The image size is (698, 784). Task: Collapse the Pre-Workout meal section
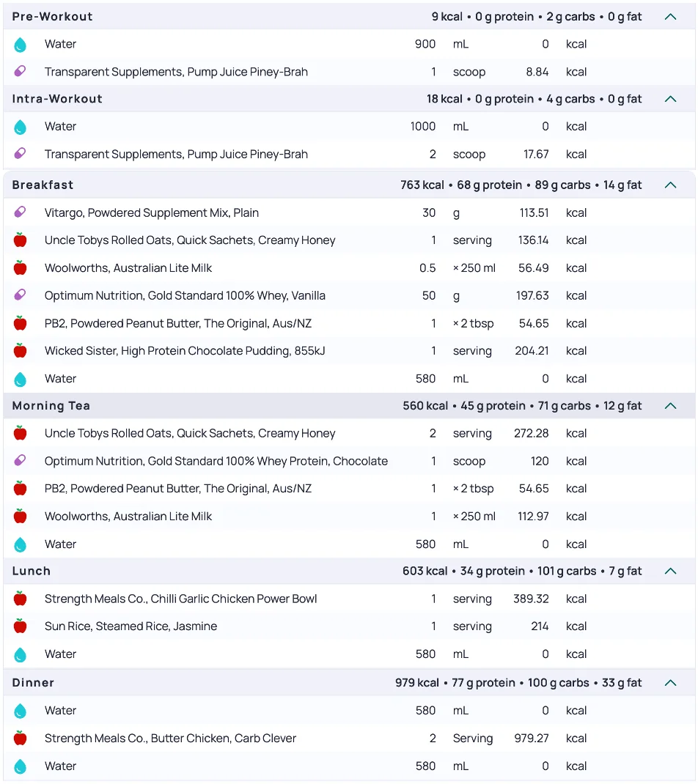pos(670,16)
